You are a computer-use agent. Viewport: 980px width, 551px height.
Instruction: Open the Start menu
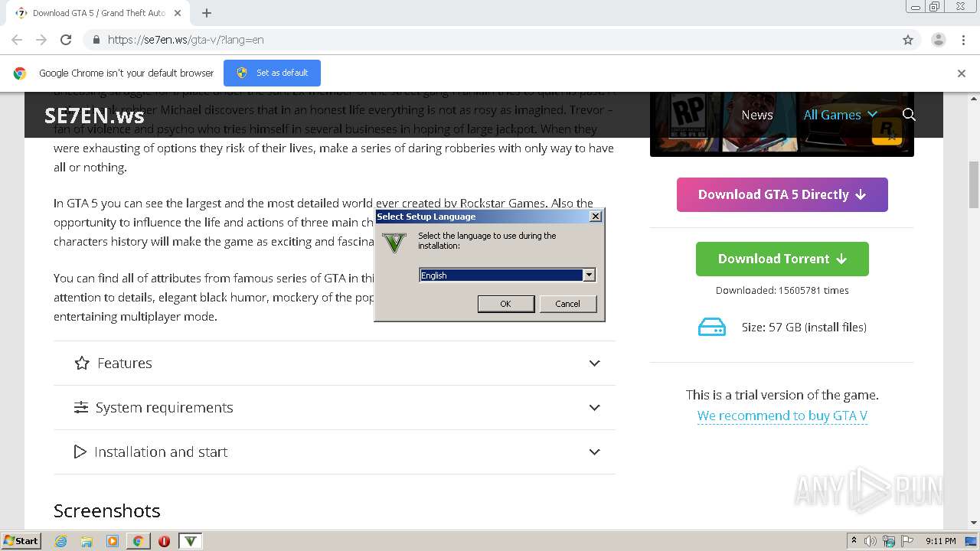tap(21, 540)
